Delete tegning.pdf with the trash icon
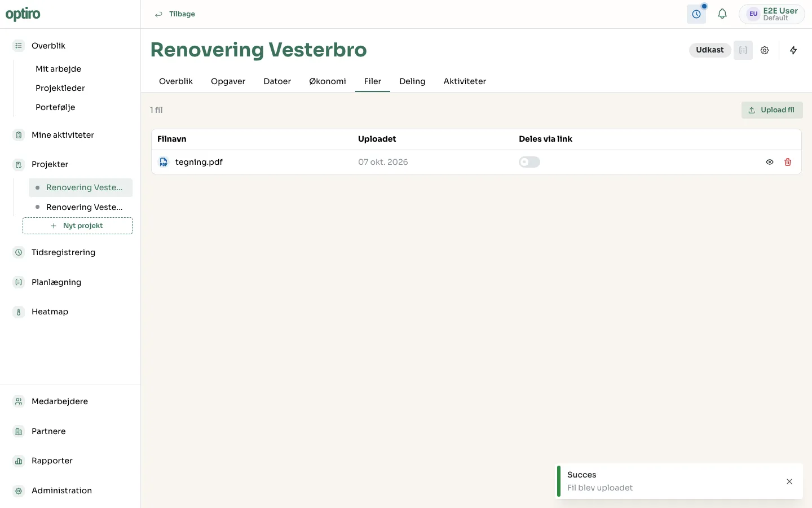 (788, 162)
